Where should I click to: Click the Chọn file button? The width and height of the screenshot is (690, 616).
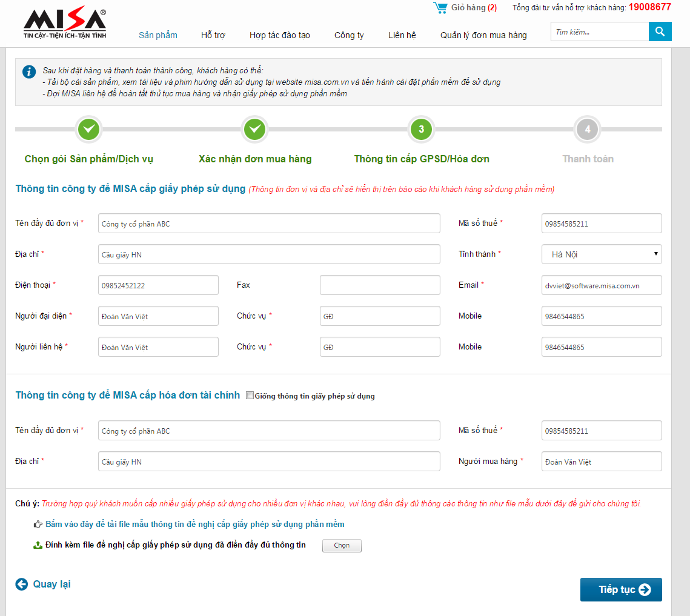(342, 546)
